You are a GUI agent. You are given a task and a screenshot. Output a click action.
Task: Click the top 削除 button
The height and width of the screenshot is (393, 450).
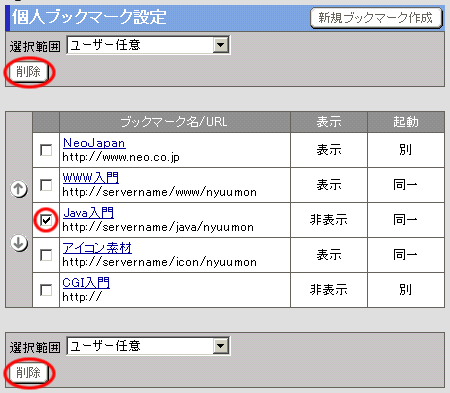29,72
